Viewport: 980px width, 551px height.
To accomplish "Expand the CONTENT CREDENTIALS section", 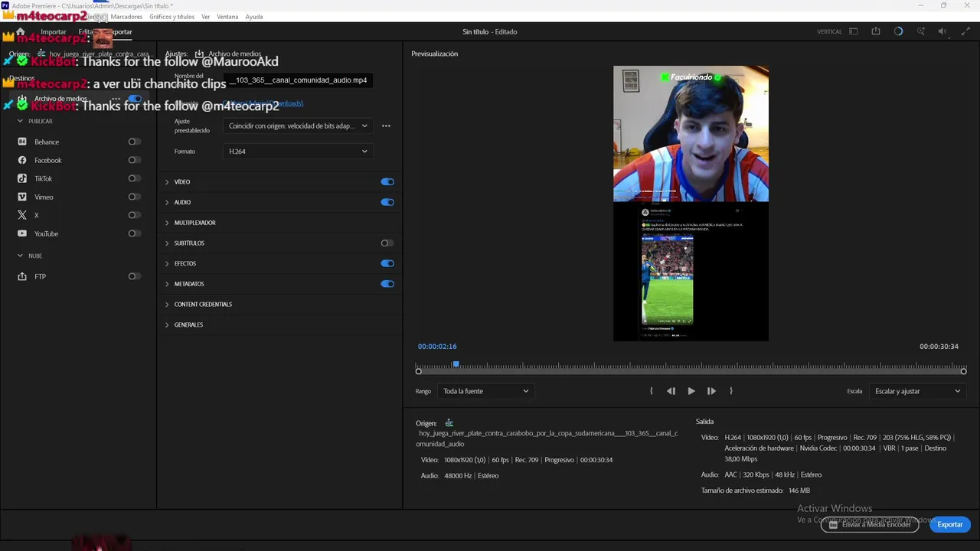I will (167, 305).
